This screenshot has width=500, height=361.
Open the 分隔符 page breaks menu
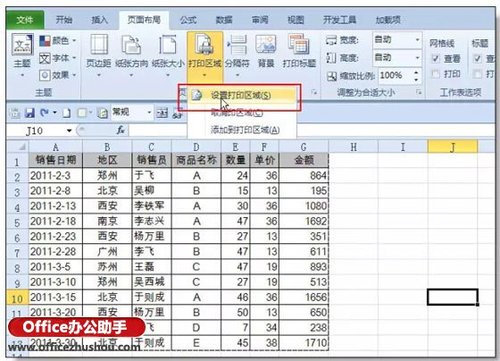point(237,55)
